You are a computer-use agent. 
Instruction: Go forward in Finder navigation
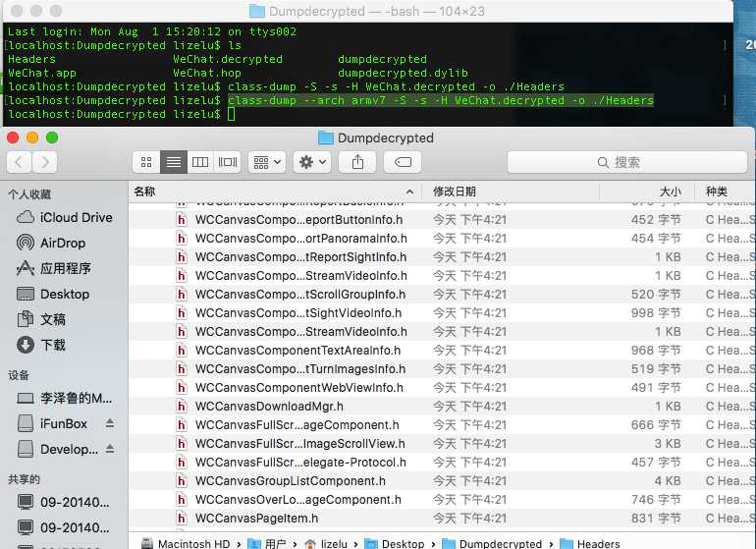(x=45, y=162)
